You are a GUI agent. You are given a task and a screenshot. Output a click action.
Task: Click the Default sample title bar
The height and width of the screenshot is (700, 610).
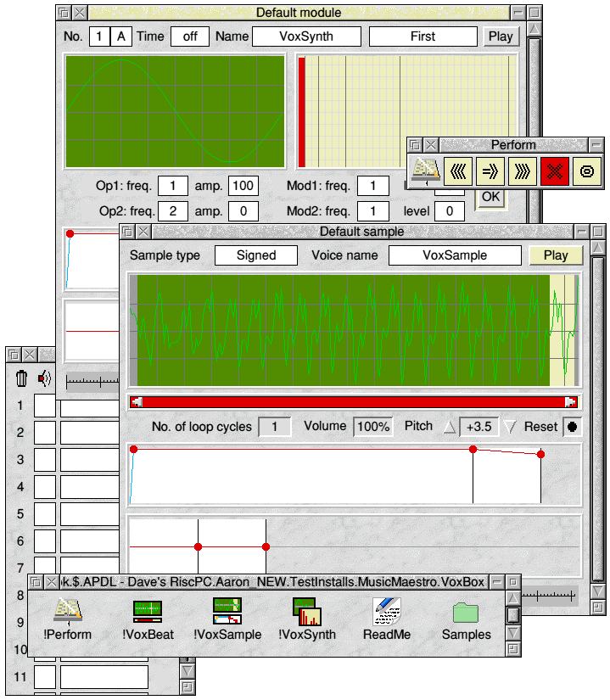coord(362,232)
